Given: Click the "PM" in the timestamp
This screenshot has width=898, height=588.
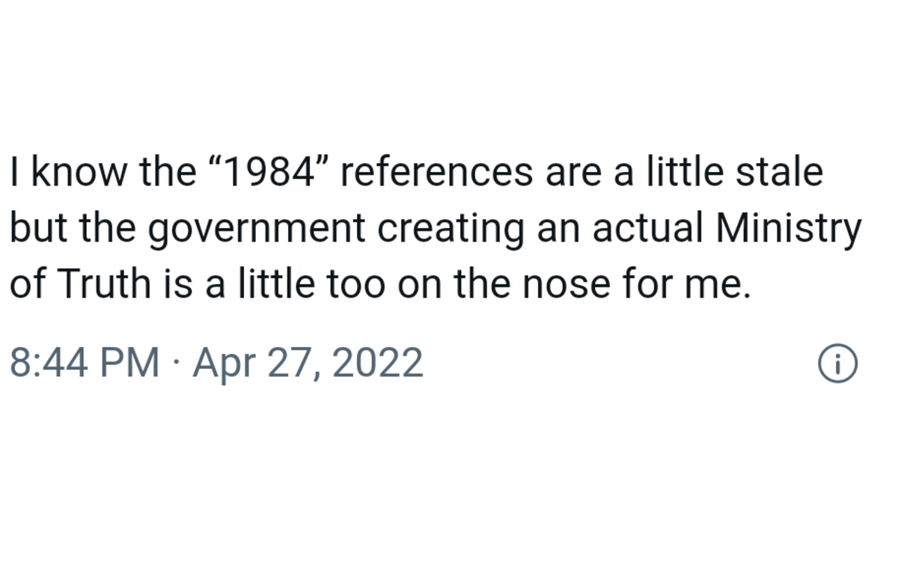Looking at the screenshot, I should pos(135,364).
